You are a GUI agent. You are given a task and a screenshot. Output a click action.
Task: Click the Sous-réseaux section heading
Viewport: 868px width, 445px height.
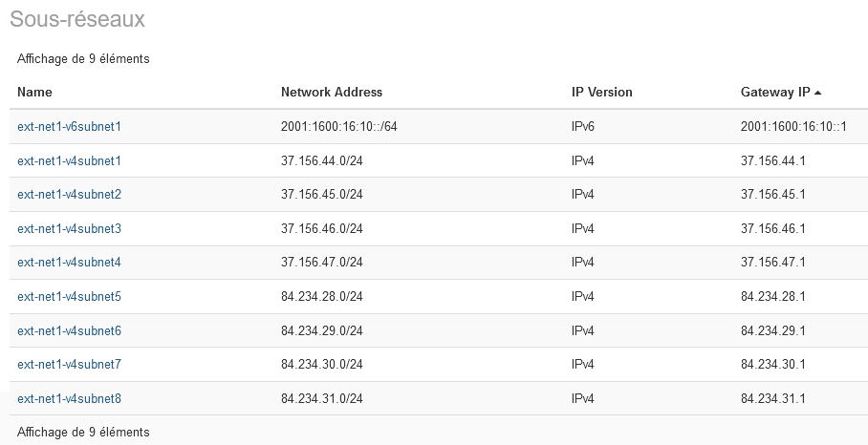pos(77,19)
